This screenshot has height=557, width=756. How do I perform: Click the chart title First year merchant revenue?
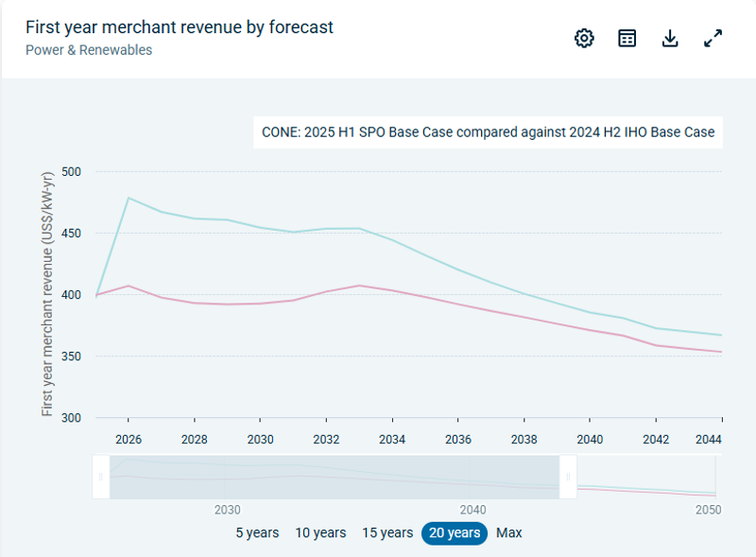coord(180,27)
